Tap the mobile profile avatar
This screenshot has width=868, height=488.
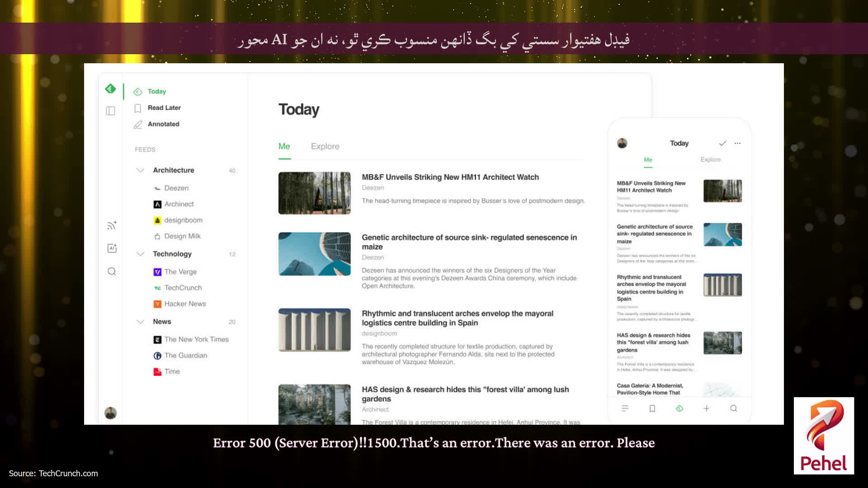[x=622, y=143]
